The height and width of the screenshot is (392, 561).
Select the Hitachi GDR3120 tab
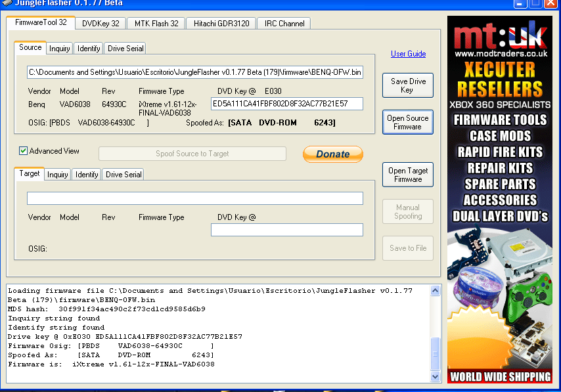click(x=221, y=24)
